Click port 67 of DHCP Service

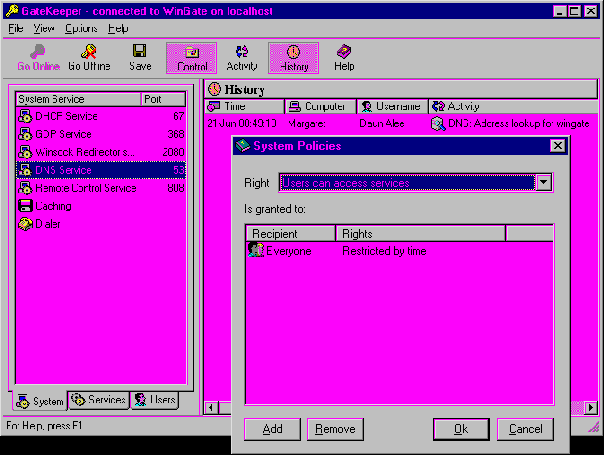(178, 116)
